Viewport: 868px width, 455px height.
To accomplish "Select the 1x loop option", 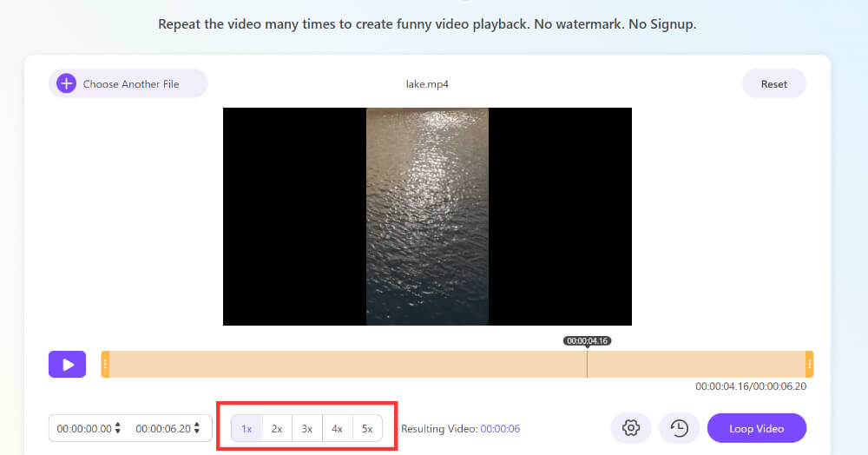I will [247, 428].
